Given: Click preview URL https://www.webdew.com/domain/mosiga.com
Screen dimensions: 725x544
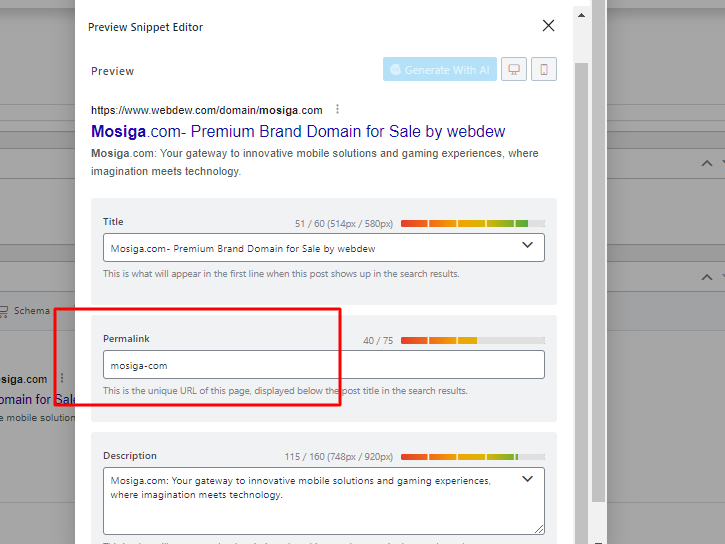Looking at the screenshot, I should pos(207,110).
